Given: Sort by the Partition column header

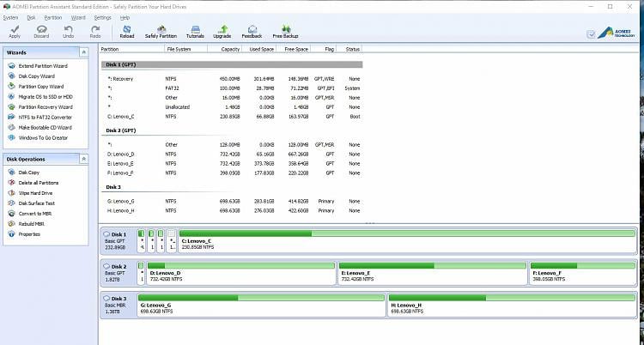Looking at the screenshot, I should pyautogui.click(x=131, y=49).
